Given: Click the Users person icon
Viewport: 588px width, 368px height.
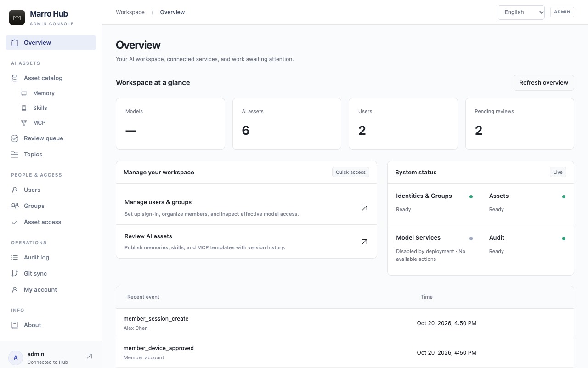Looking at the screenshot, I should (x=15, y=190).
